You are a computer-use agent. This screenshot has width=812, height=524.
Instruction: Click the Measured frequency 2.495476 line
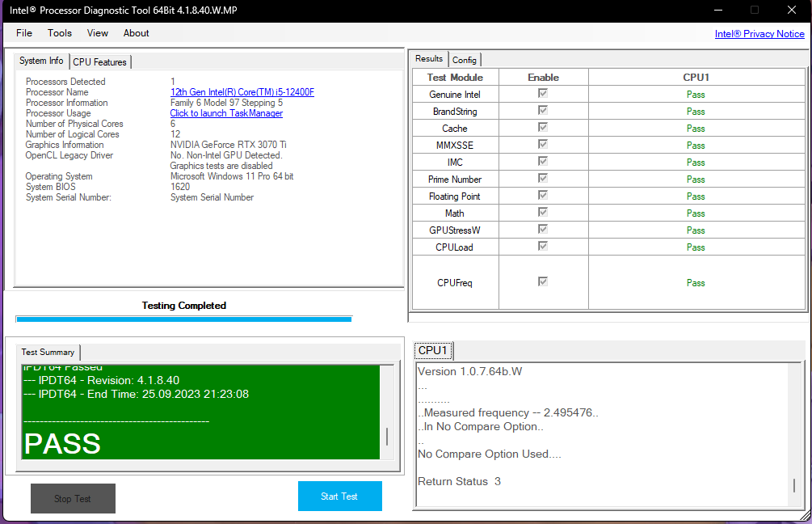508,412
